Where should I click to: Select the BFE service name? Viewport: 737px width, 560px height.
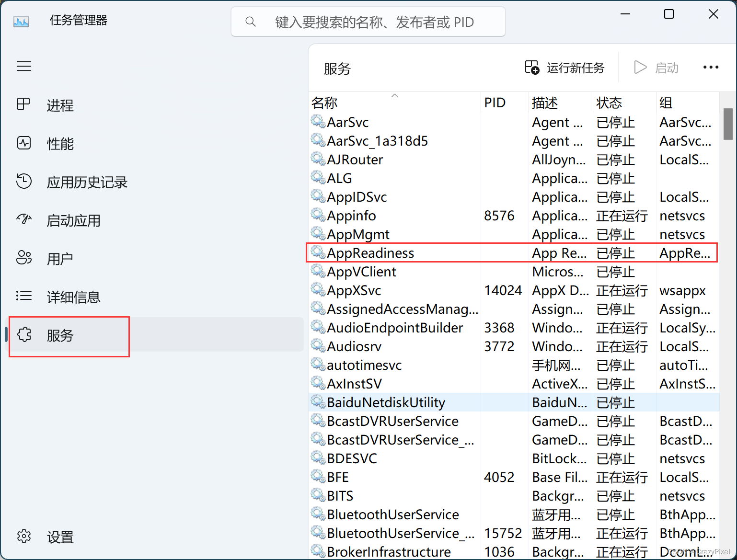(x=338, y=477)
